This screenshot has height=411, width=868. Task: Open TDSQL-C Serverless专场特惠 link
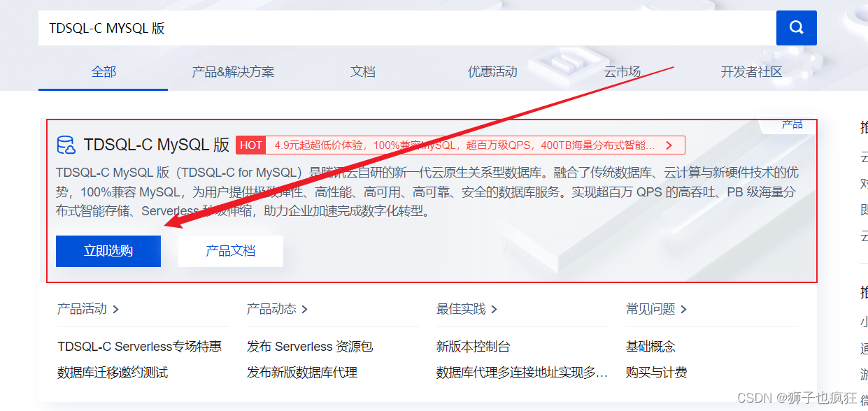[139, 347]
